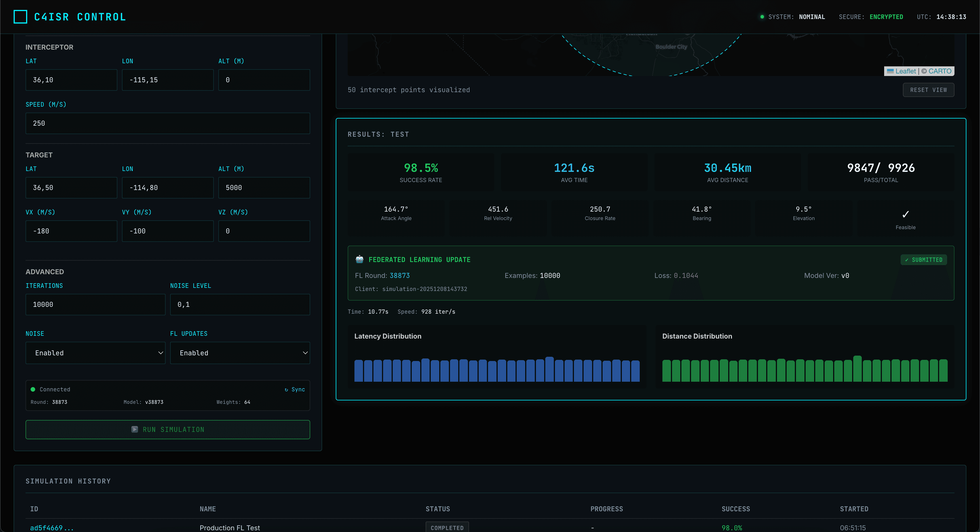Click the RUN SIMULATION button

click(x=167, y=429)
